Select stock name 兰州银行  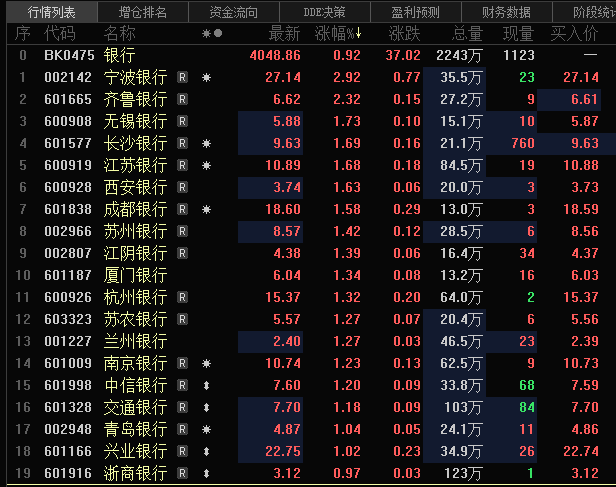click(136, 341)
